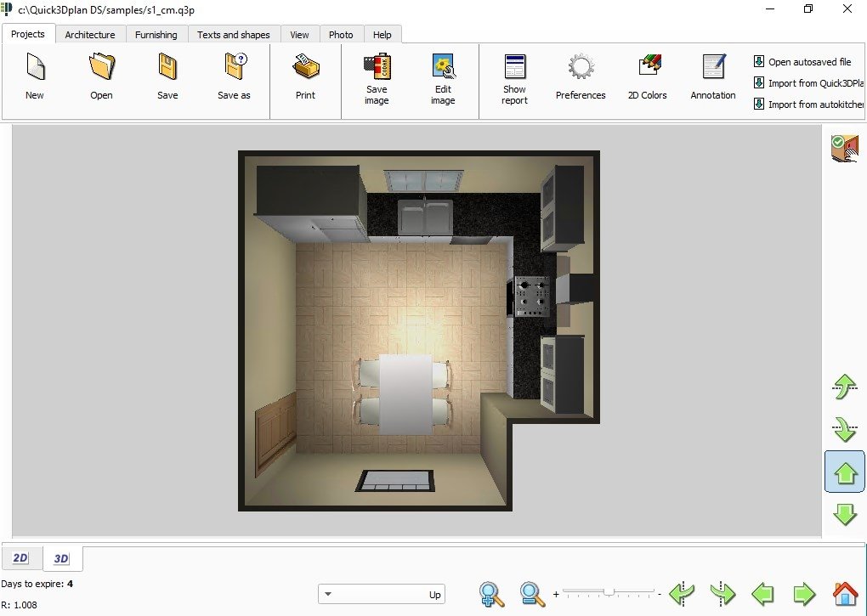
Task: Import from autokitchen
Action: [x=808, y=104]
